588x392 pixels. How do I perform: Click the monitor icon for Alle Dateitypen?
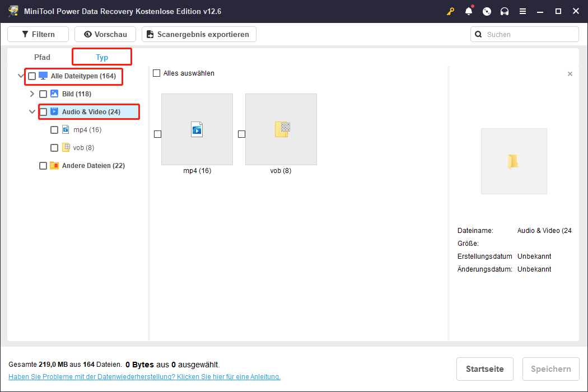tap(43, 76)
